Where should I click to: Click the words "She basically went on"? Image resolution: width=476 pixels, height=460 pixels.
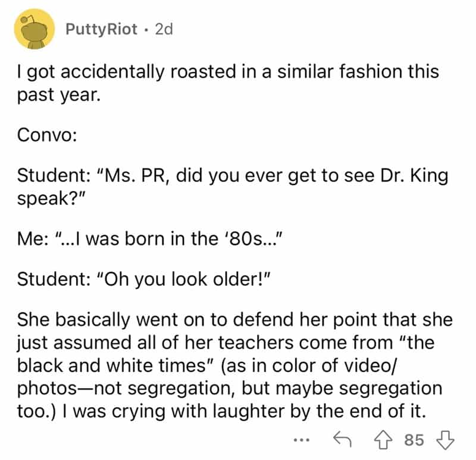pos(104,321)
